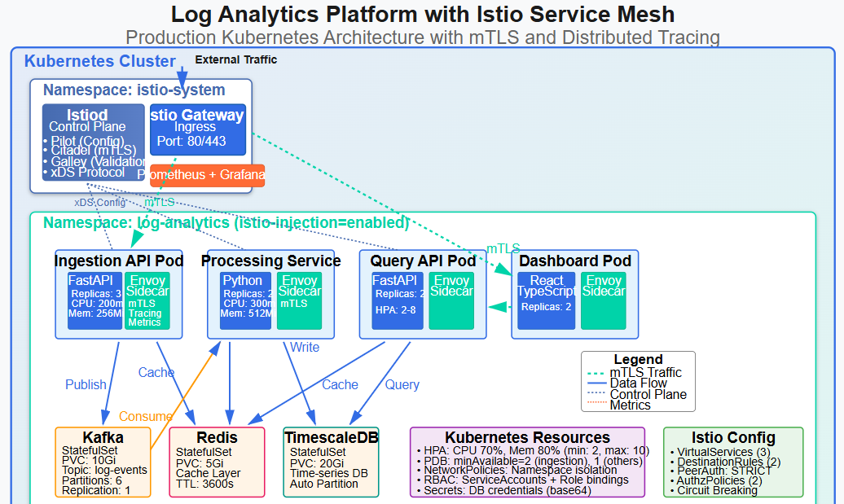The image size is (844, 504).
Task: Click the Istiod Control Plane box
Action: 93,142
